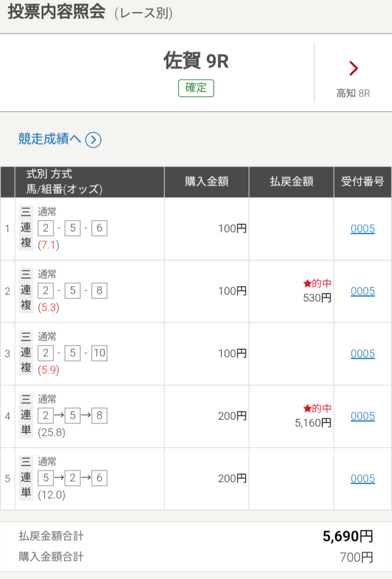Viewport: 392px width, 579px height.
Task: Open receipt number 0005 in row 2
Action: (x=363, y=291)
